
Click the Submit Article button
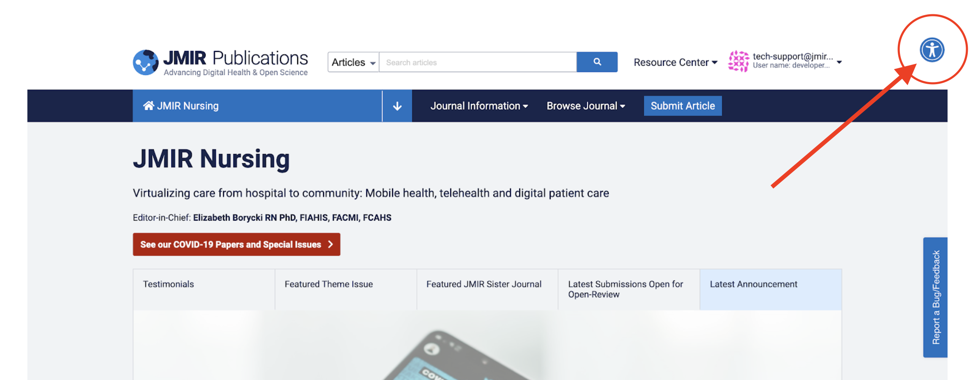coord(682,106)
